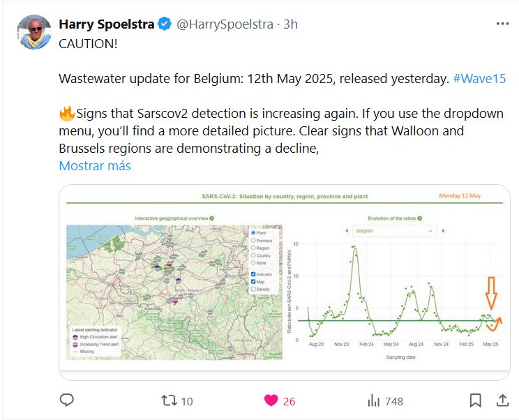
Task: Unlike the tweet with heart icon
Action: tap(271, 400)
